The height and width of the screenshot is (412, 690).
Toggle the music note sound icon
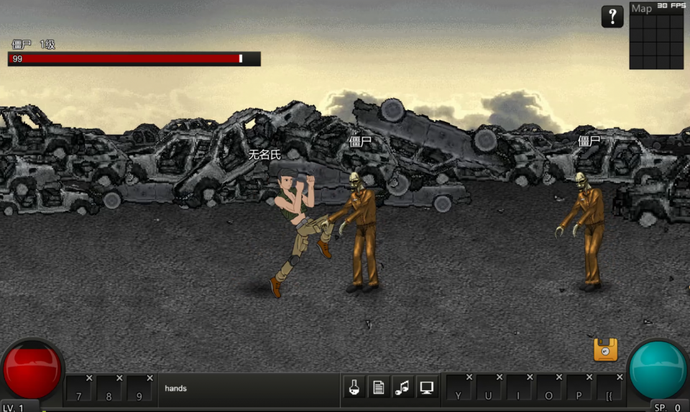402,388
